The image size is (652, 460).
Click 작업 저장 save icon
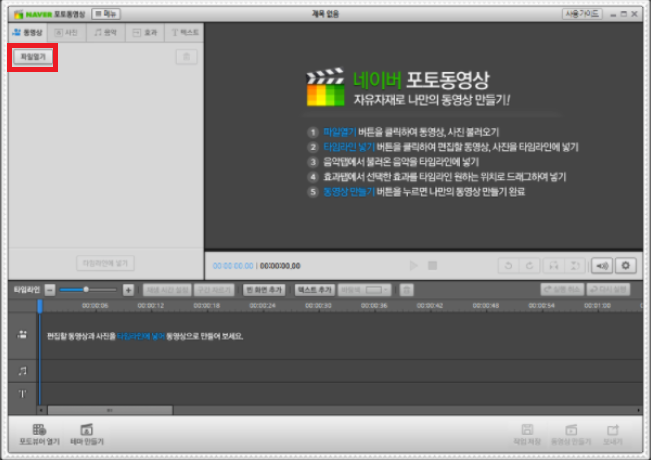pyautogui.click(x=527, y=435)
